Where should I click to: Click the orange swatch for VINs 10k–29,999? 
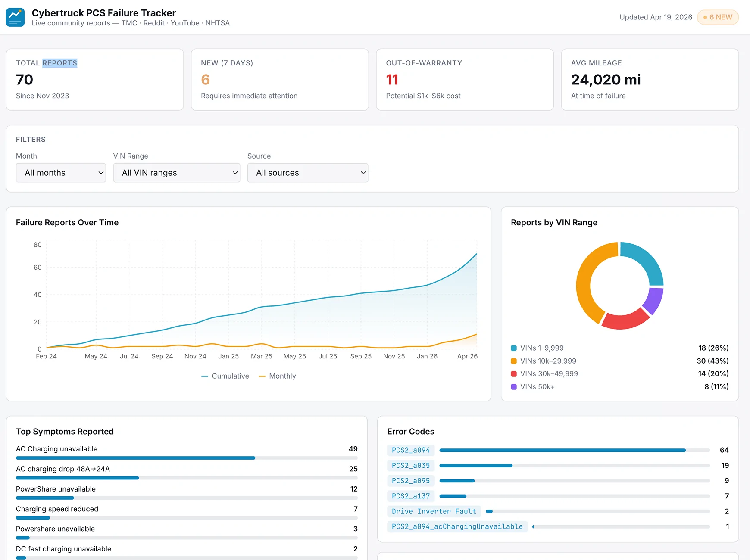pos(514,361)
